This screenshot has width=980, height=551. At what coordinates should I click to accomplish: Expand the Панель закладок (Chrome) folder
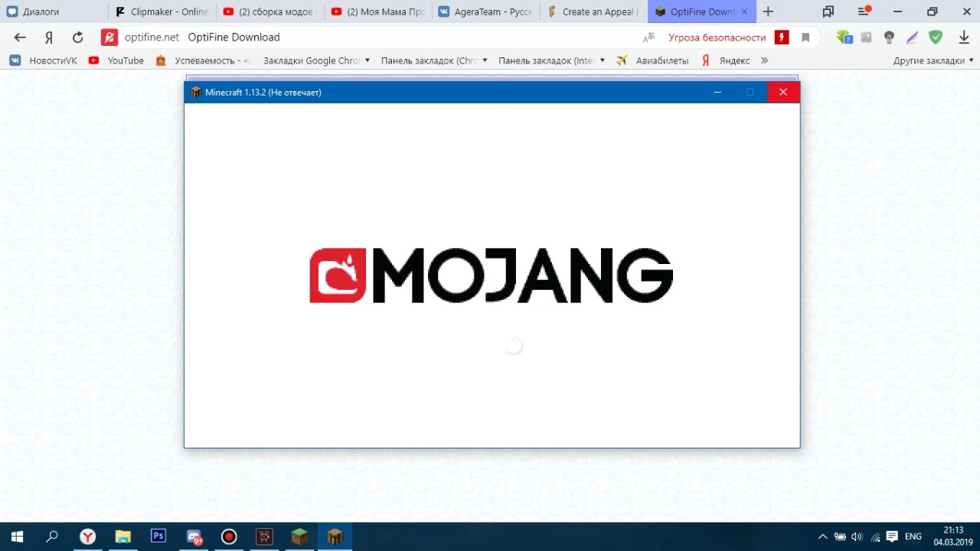point(434,60)
